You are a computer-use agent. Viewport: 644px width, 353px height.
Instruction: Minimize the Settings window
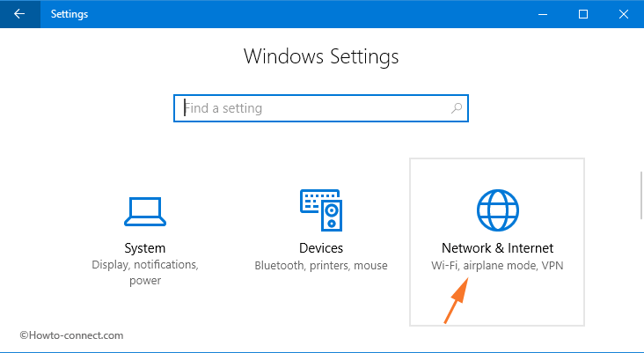coord(543,14)
